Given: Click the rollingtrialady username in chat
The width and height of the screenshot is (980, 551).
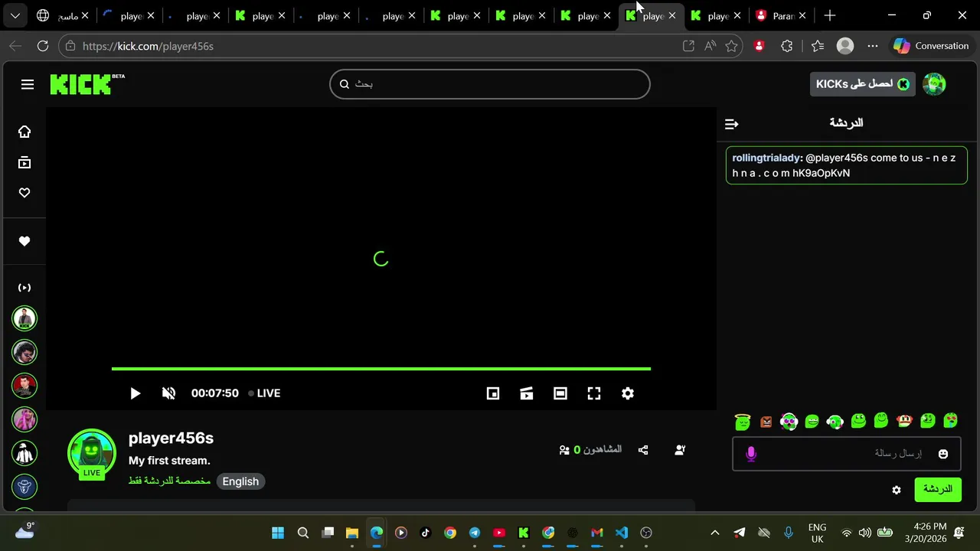Looking at the screenshot, I should click(766, 158).
